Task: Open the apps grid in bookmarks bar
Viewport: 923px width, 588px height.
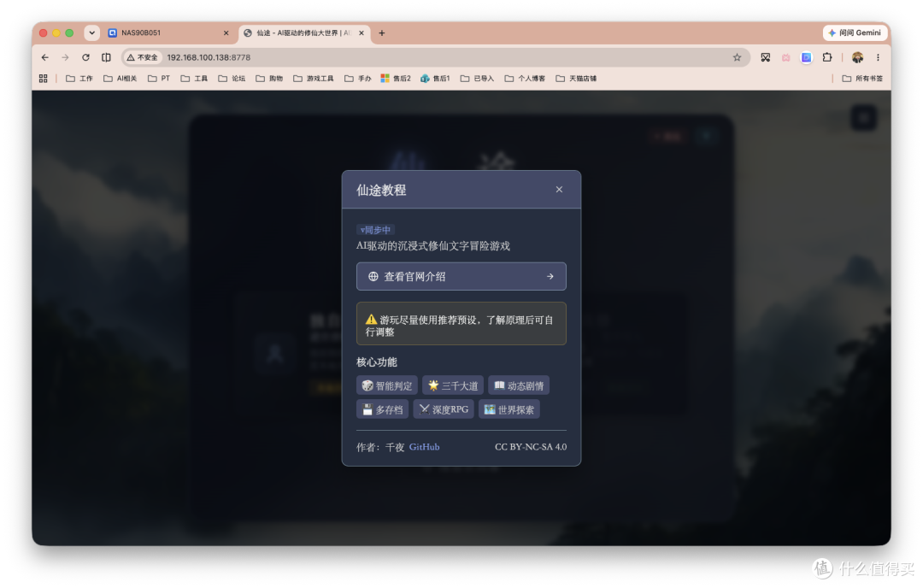Action: 43,79
